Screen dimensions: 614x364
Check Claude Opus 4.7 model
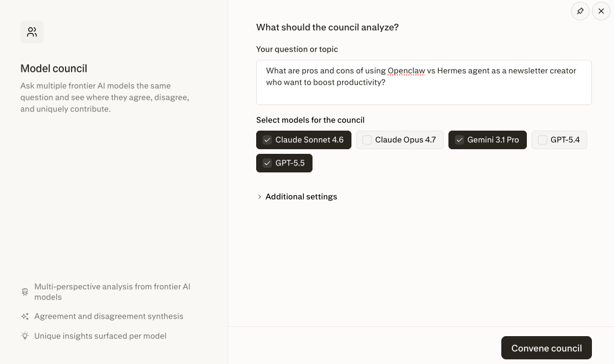point(400,140)
